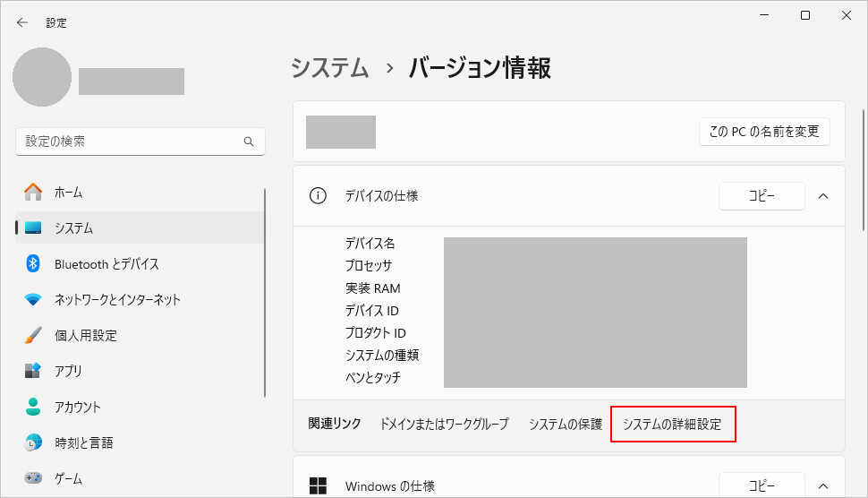The width and height of the screenshot is (868, 498).
Task: Collapse the デバイスの仕様 section chevron
Action: click(823, 196)
